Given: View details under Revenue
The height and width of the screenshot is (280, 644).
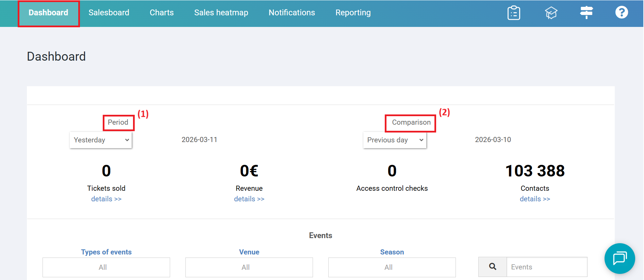Looking at the screenshot, I should tap(249, 199).
